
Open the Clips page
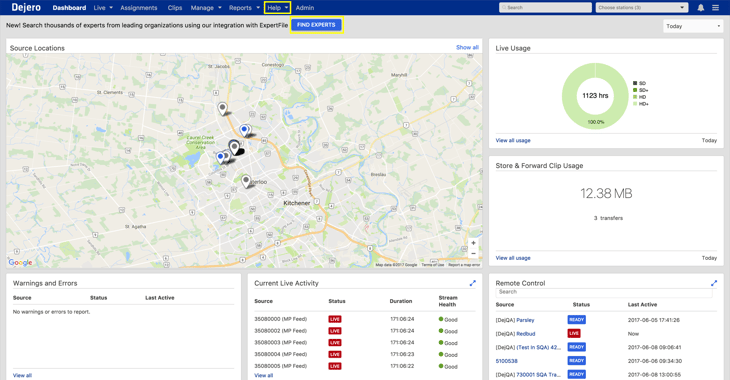click(x=175, y=7)
